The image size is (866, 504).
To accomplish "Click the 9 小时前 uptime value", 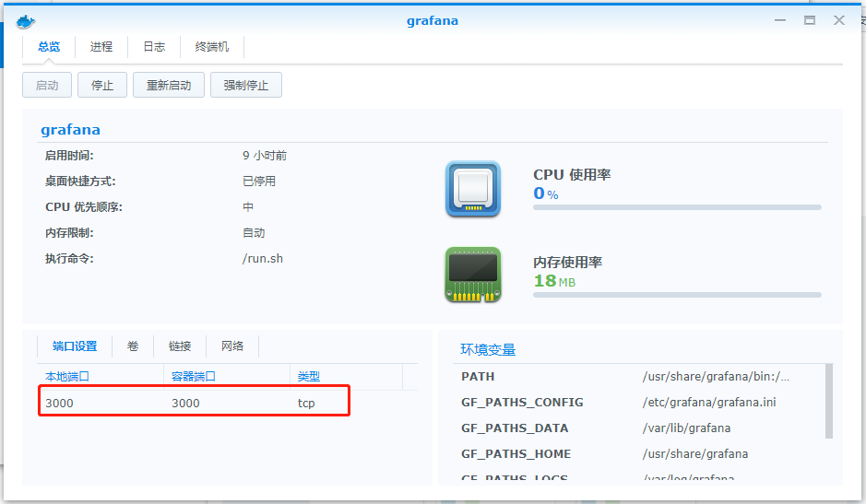I will [x=265, y=156].
